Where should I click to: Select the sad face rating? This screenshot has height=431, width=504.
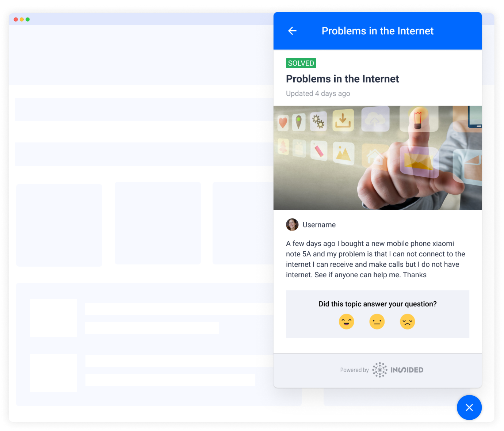click(408, 322)
